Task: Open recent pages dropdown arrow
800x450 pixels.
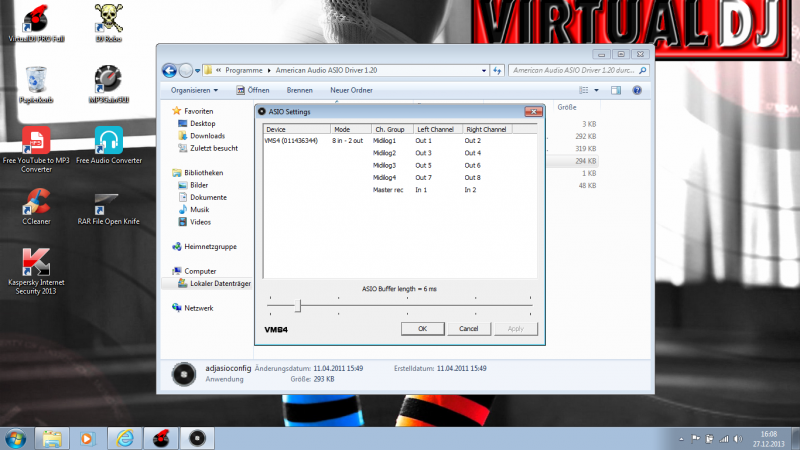Action: (197, 71)
